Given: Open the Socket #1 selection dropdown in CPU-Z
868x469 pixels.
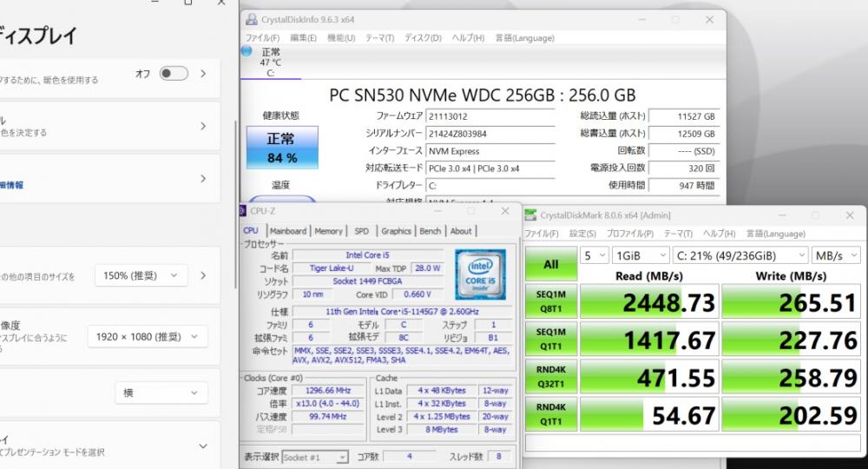Looking at the screenshot, I should (315, 457).
